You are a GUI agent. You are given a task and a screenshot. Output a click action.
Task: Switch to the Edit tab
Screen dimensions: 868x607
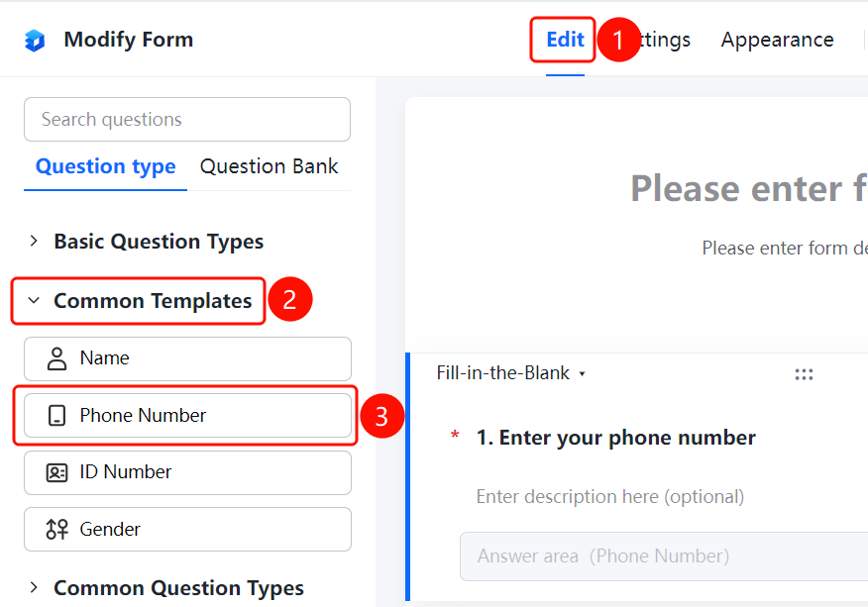click(565, 40)
